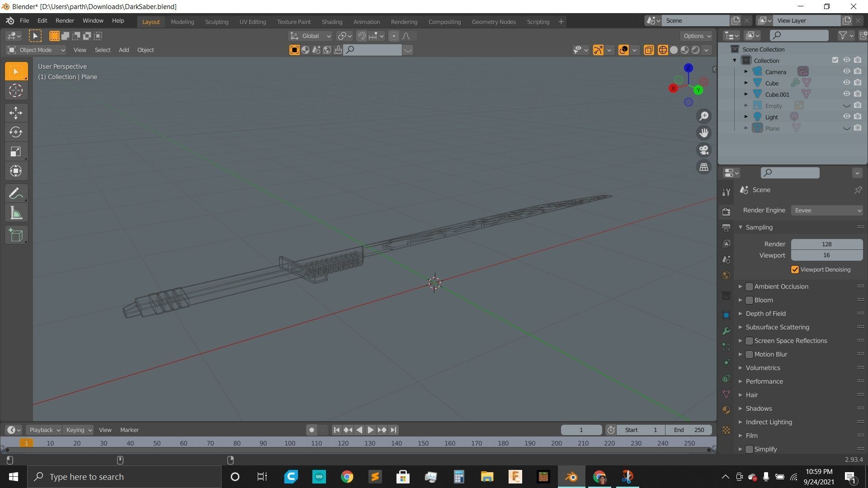Open the Modifier properties wrench tab
This screenshot has height=488, width=868.
(726, 331)
